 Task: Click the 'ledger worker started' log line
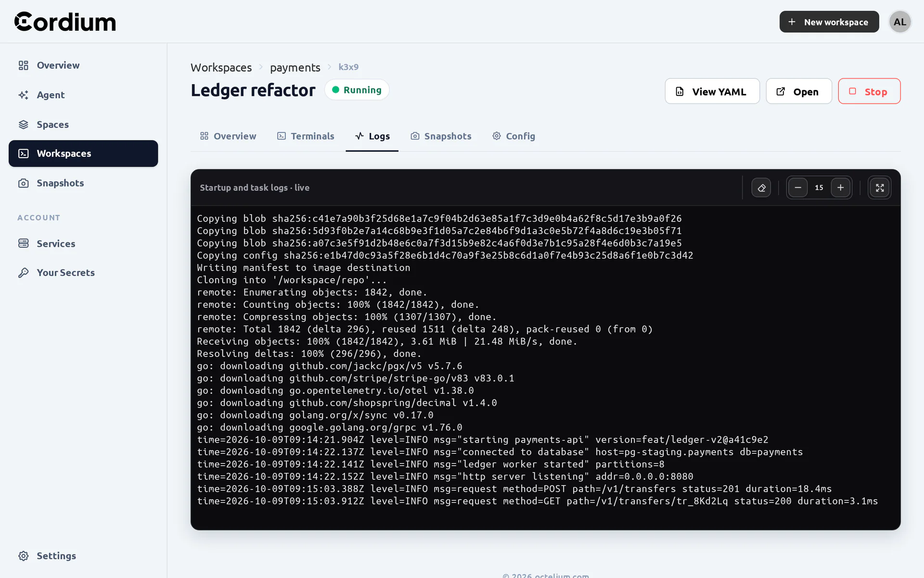(x=431, y=464)
